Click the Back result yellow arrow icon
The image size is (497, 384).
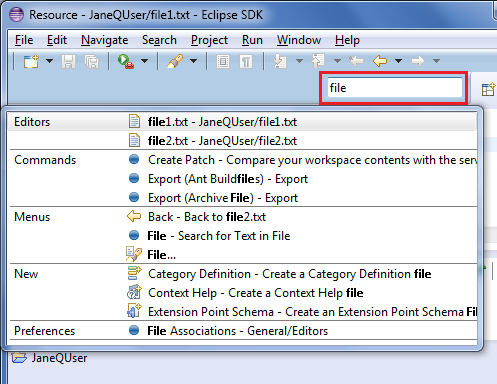(134, 216)
